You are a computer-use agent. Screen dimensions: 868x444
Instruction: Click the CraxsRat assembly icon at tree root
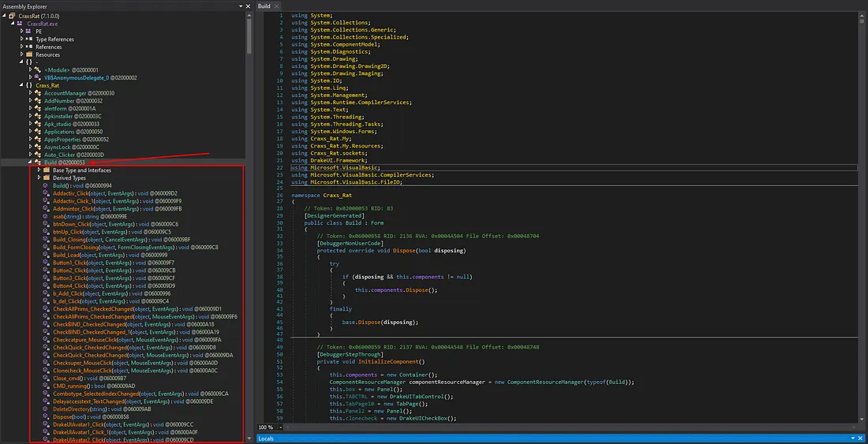click(x=10, y=16)
